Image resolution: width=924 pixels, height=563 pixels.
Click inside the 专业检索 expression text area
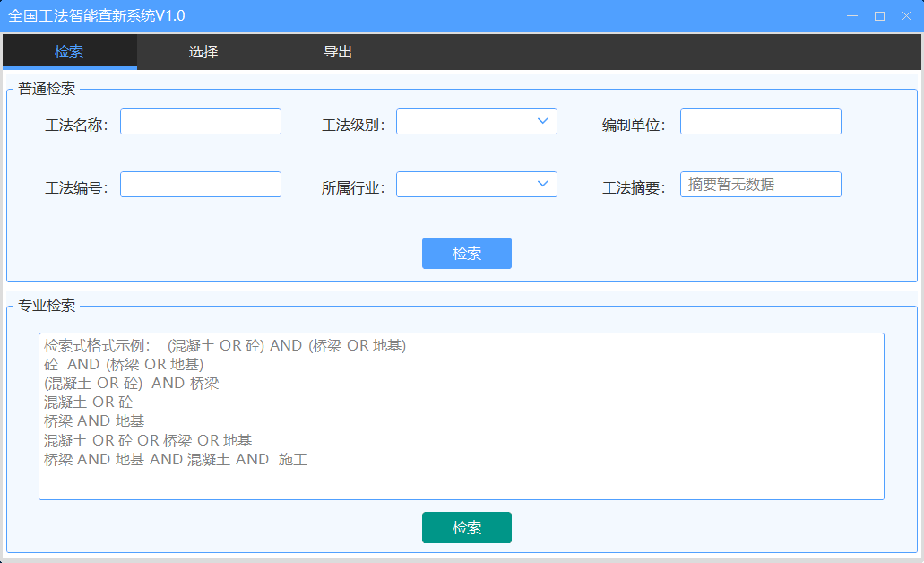click(461, 417)
